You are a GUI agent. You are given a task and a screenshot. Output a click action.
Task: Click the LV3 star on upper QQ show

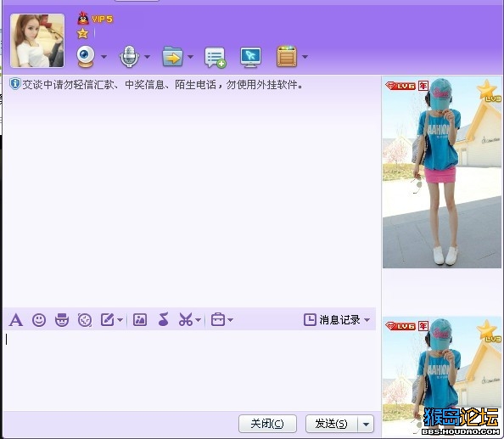pos(489,91)
